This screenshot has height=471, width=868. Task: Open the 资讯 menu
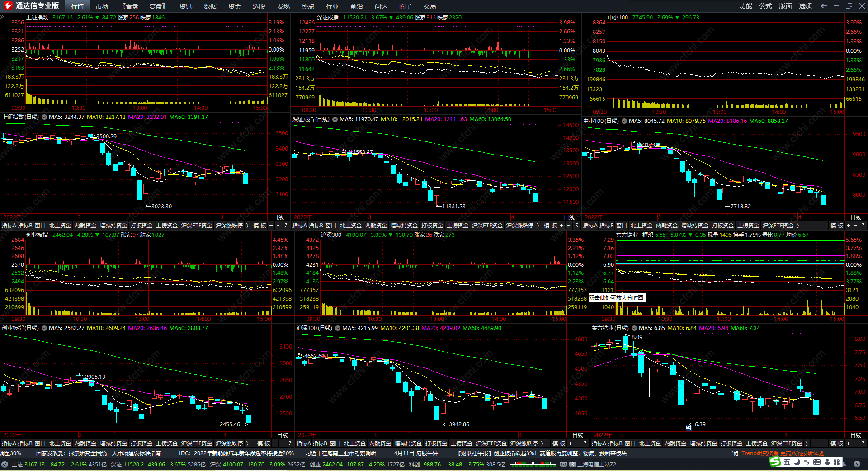tap(186, 6)
